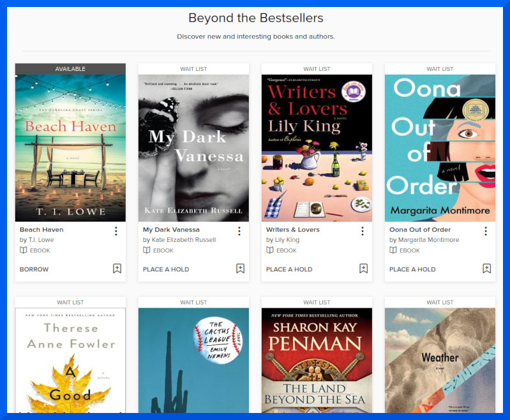510x420 pixels.
Task: Expand the options menu for Writers & Lovers
Action: pyautogui.click(x=363, y=231)
